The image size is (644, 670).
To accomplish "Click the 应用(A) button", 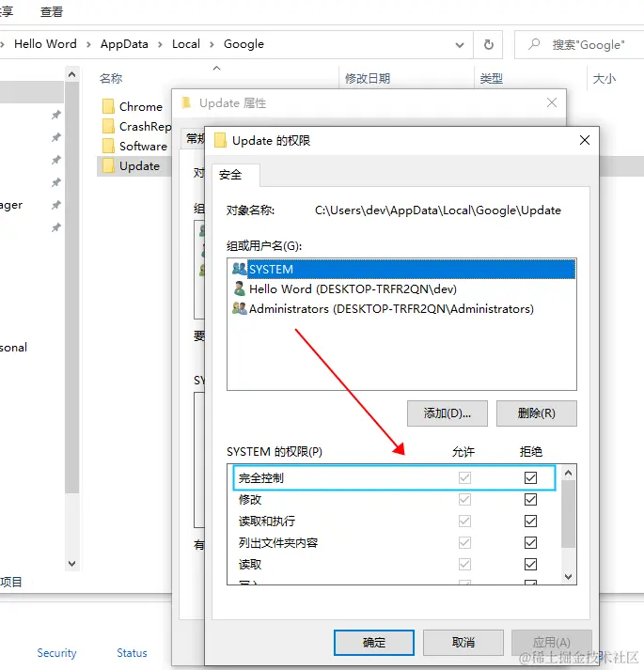I will tap(552, 642).
